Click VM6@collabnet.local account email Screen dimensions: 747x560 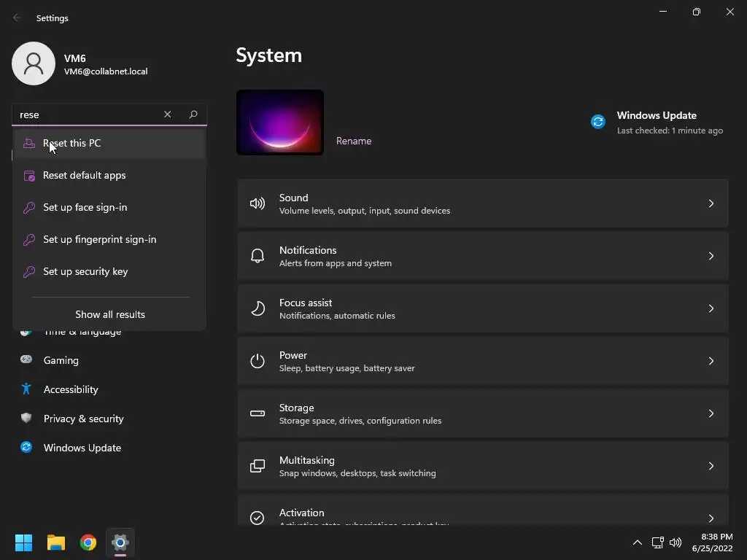(x=106, y=71)
